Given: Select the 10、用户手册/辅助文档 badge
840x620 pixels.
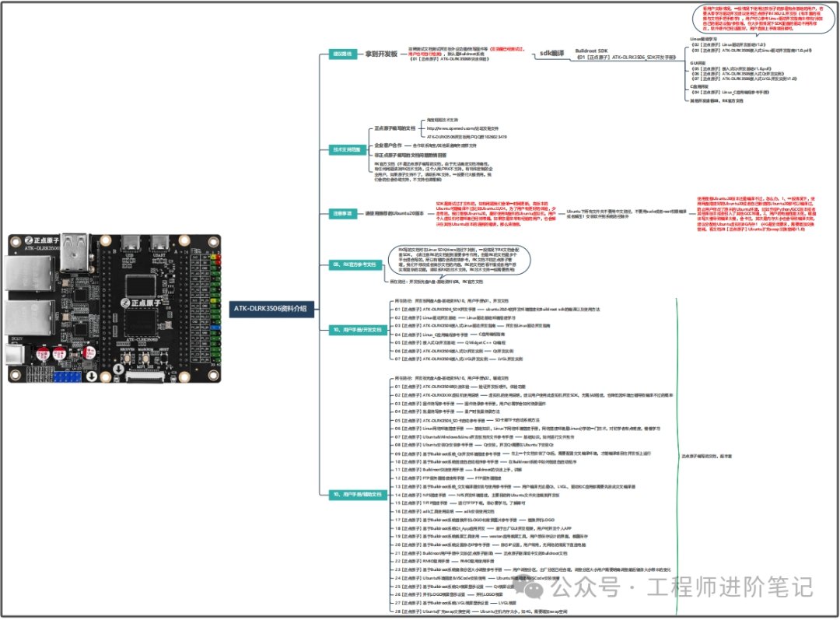Looking at the screenshot, I should (358, 495).
